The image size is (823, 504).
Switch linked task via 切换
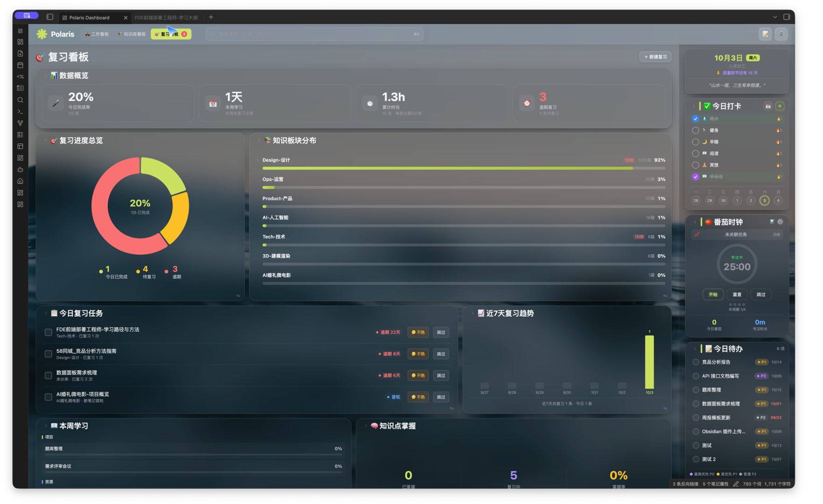click(x=776, y=235)
